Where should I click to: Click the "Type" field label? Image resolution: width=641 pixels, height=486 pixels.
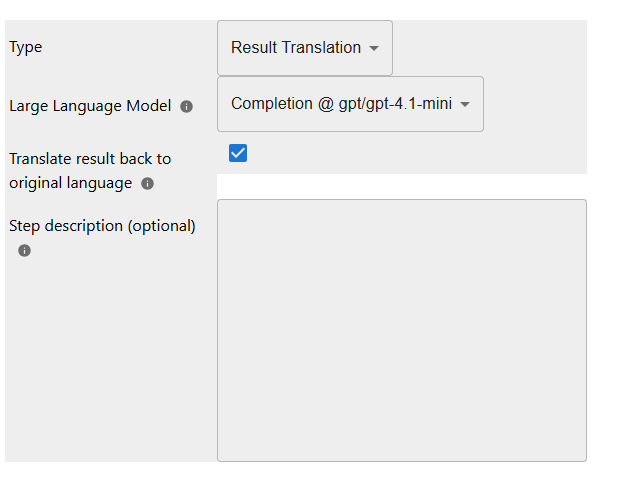[x=26, y=47]
